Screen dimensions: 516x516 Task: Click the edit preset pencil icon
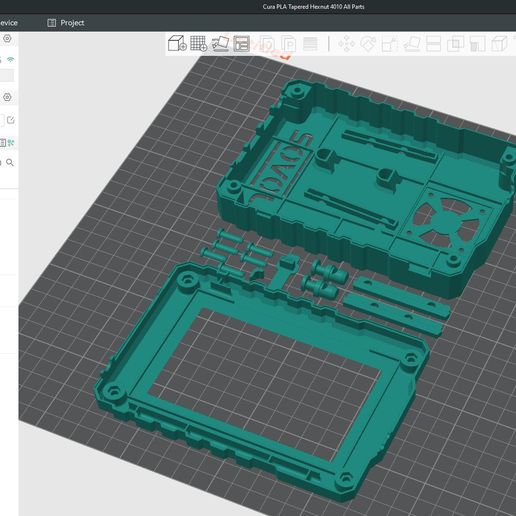point(11,120)
